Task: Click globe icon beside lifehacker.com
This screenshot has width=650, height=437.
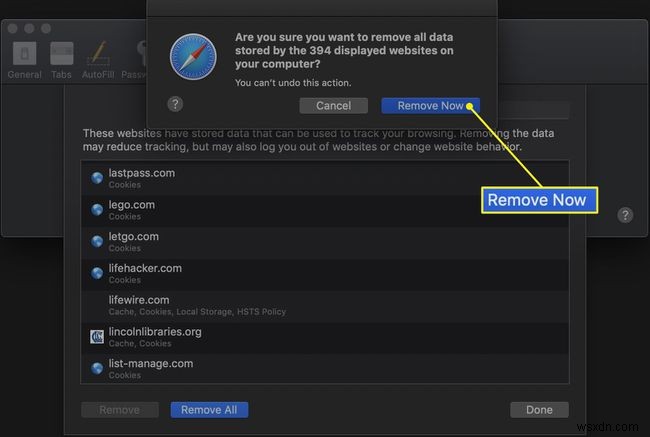Action: [97, 273]
